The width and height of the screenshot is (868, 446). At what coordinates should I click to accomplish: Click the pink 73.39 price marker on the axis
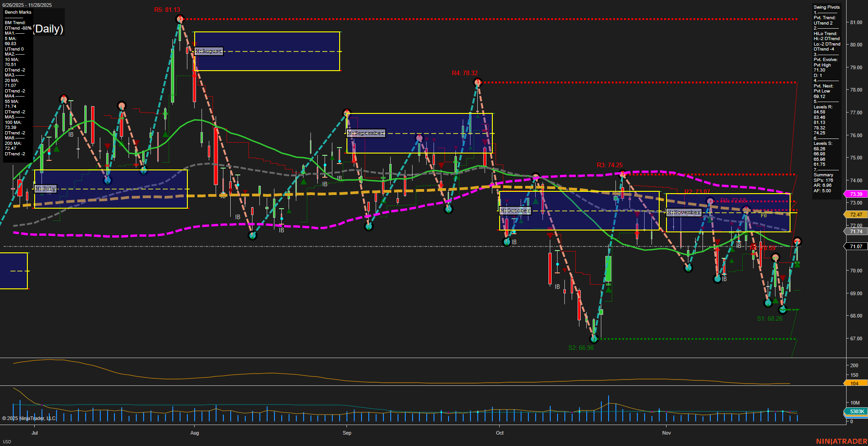pos(856,194)
